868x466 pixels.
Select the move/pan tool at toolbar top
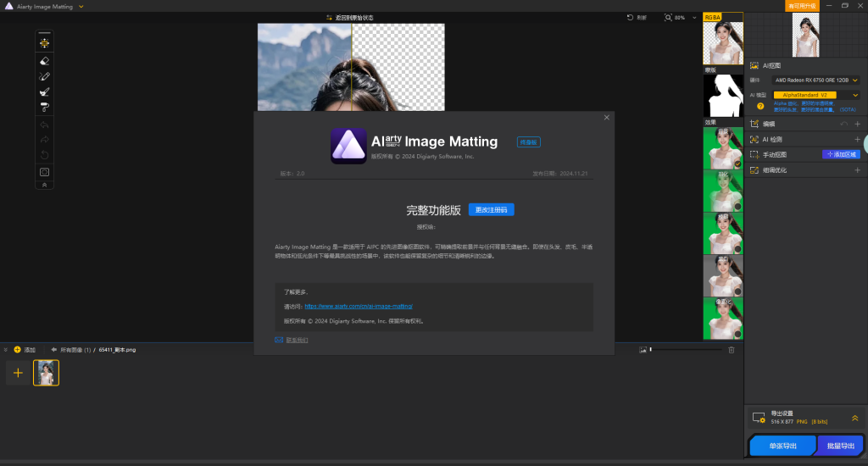45,42
